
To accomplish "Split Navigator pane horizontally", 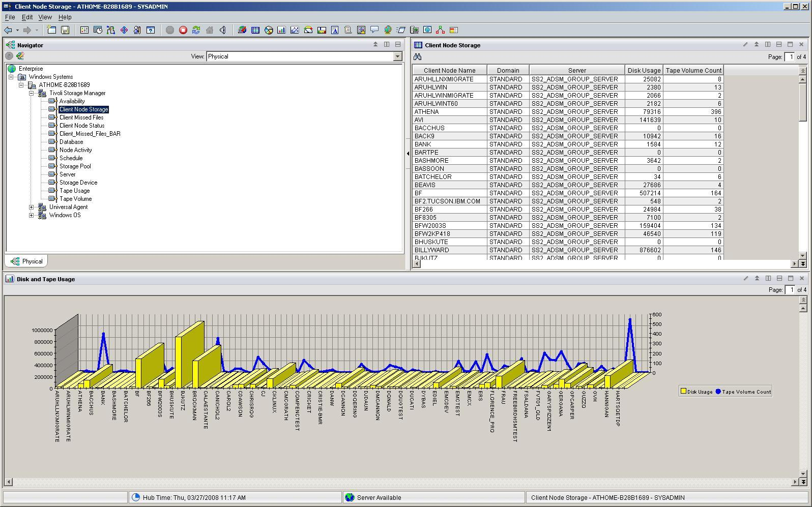I will [x=398, y=45].
